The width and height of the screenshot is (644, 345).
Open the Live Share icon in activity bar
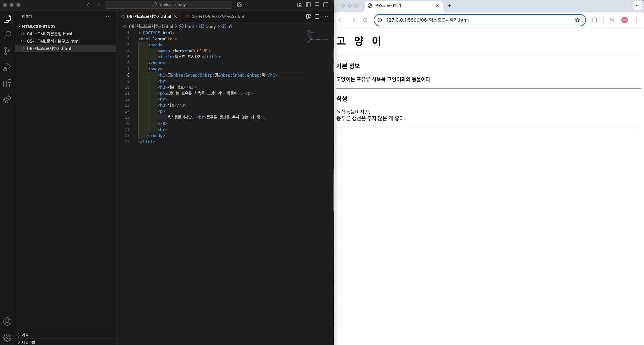(x=7, y=99)
